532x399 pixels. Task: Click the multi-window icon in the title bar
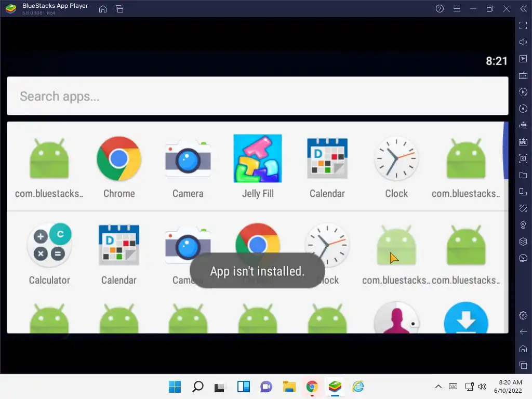click(x=119, y=9)
